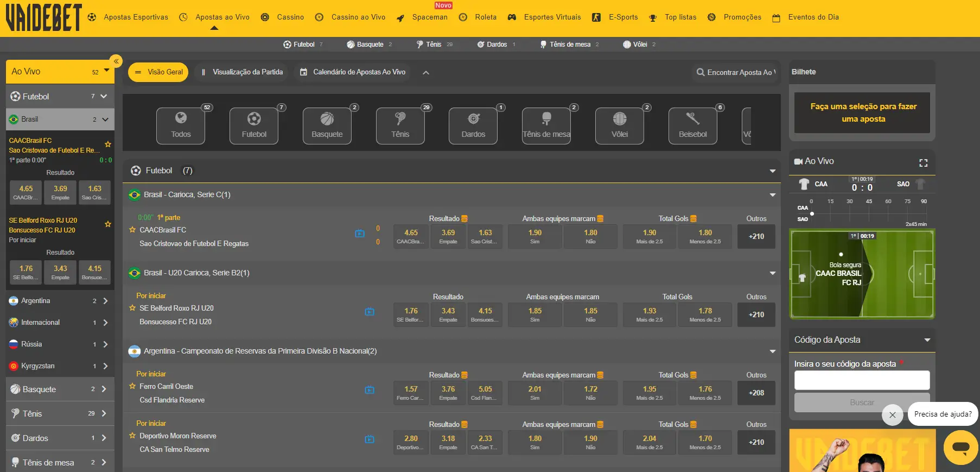Star the CAACBrasil FC match in sidebar
The width and height of the screenshot is (980, 472).
(108, 144)
